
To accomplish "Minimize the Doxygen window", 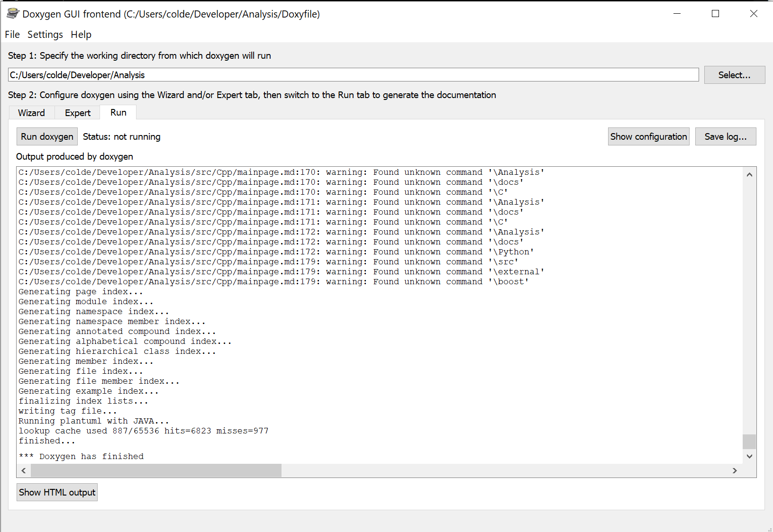I will tap(677, 14).
